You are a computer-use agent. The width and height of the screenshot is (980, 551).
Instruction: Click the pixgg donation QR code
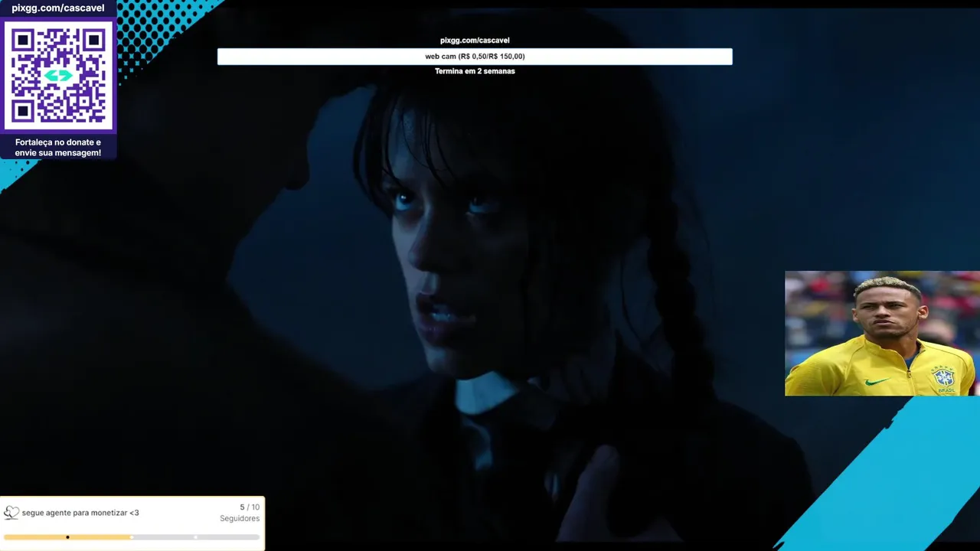(x=58, y=75)
